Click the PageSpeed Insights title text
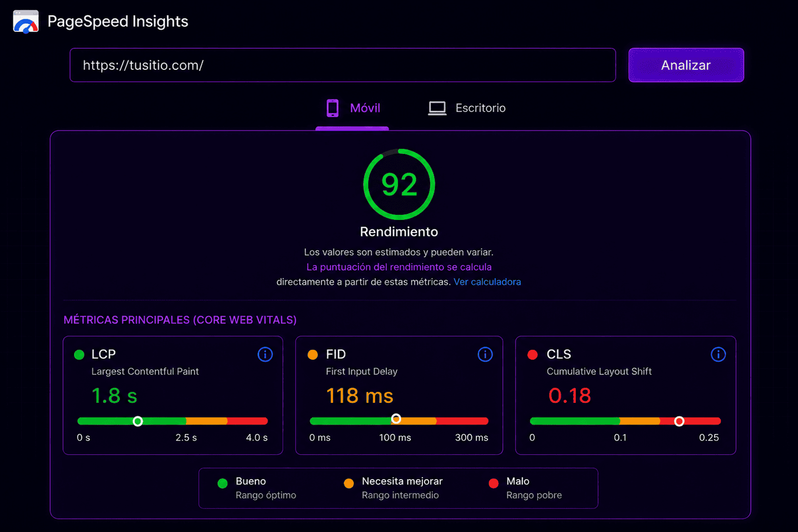Viewport: 798px width, 532px height. [x=118, y=21]
